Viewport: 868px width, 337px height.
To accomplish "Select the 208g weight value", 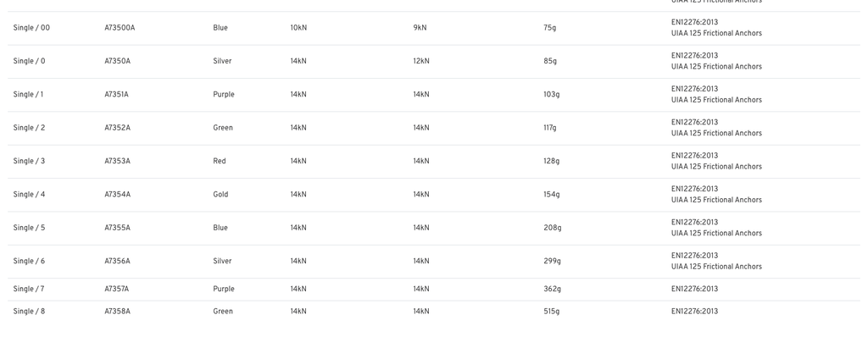I will coord(553,228).
